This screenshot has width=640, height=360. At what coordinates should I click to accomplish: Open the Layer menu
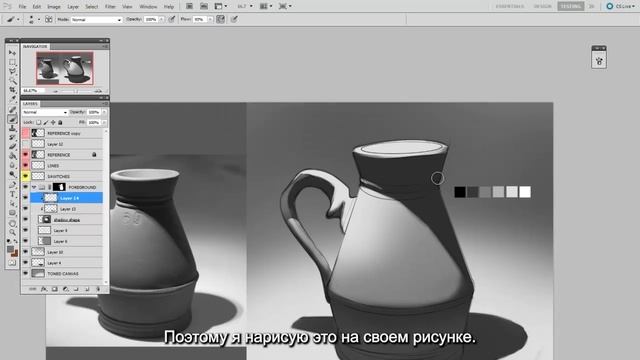(73, 7)
